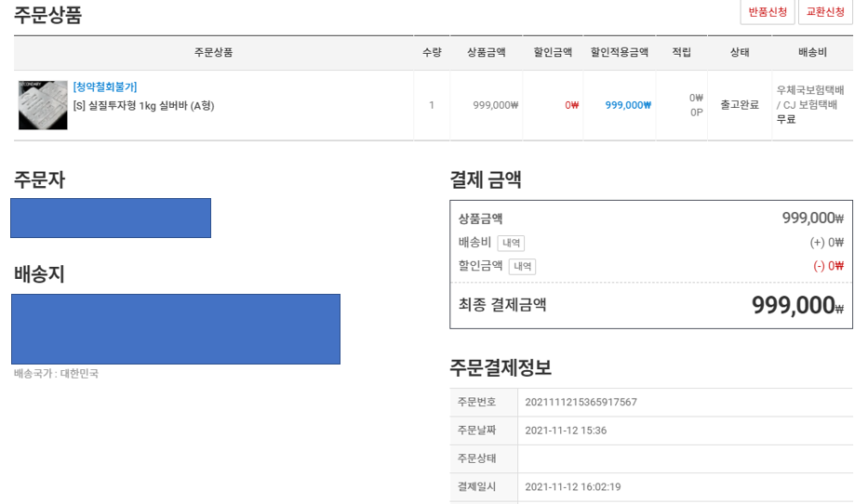Select the [S] 실질투자형 1kg 실버바 (A형) name

pyautogui.click(x=143, y=105)
